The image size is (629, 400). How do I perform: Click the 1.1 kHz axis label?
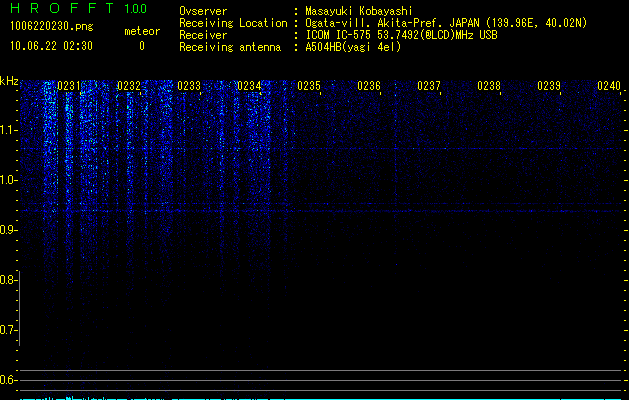[x=9, y=130]
